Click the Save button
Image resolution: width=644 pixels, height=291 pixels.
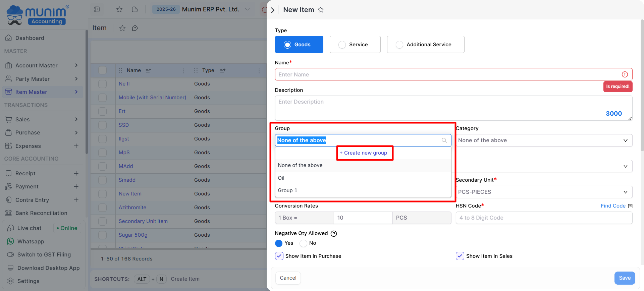point(625,278)
